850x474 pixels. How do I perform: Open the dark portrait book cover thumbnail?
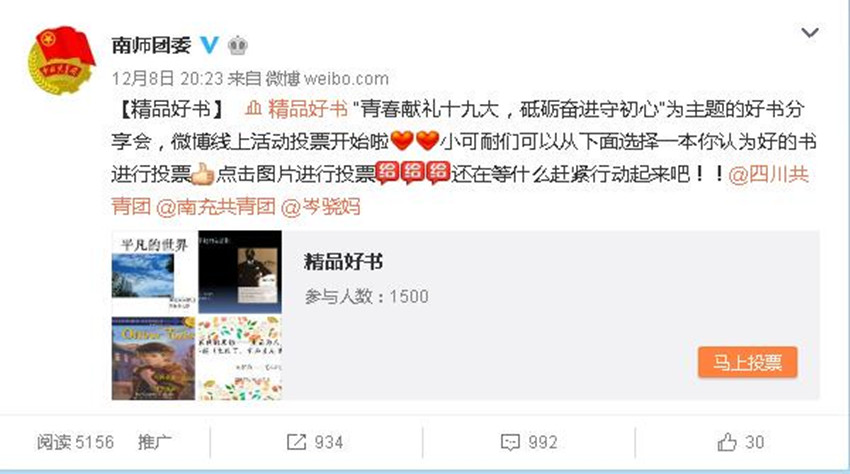(240, 272)
